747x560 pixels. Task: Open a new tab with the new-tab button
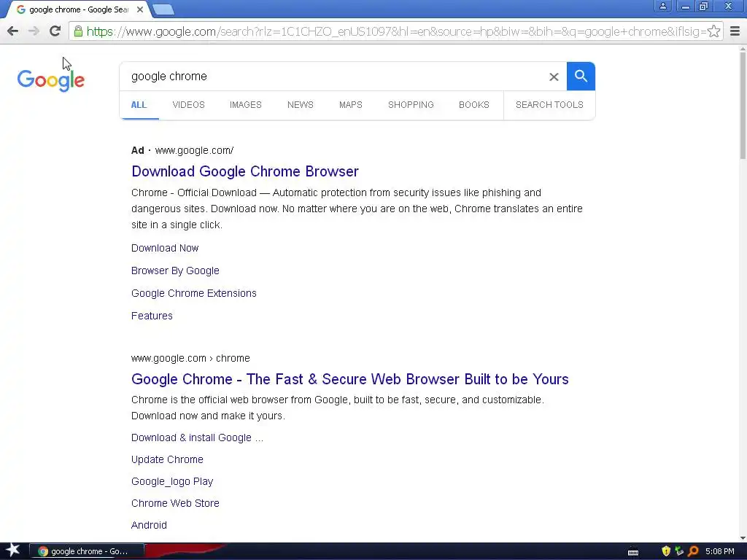click(163, 9)
